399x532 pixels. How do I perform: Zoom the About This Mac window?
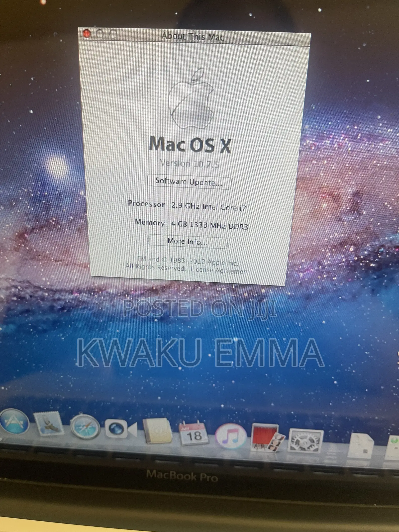pyautogui.click(x=113, y=34)
